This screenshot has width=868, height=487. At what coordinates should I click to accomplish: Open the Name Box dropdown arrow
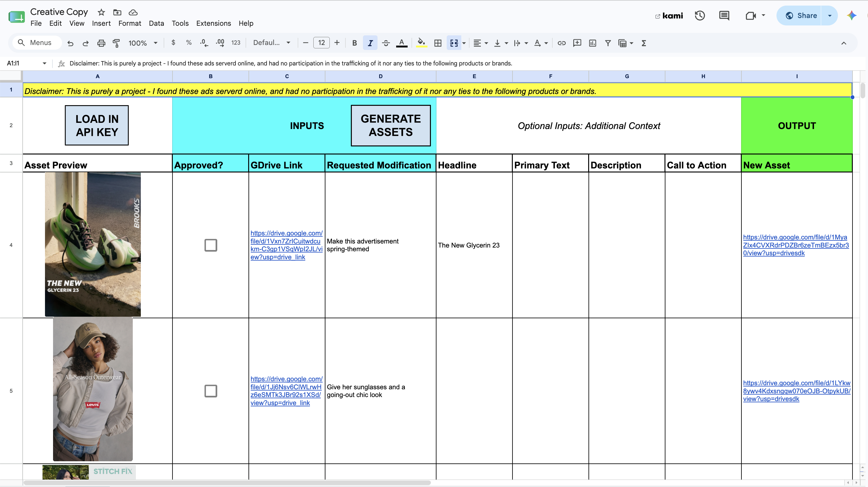click(44, 63)
